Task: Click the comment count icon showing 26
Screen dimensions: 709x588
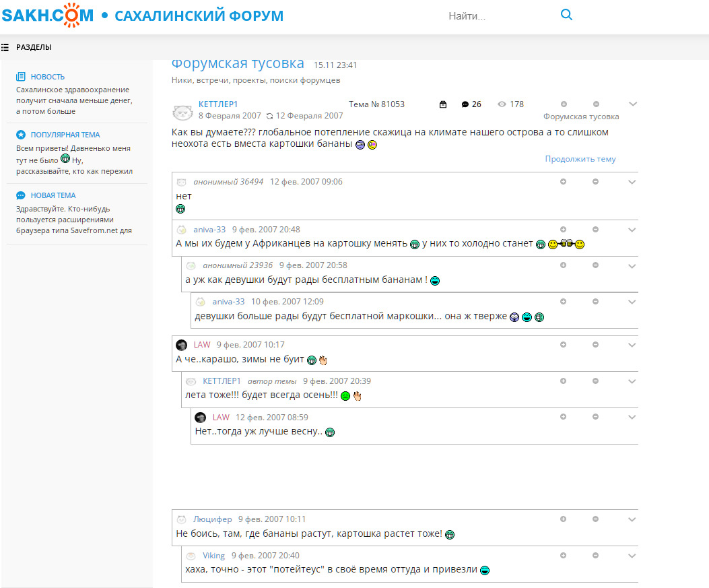Action: click(465, 104)
